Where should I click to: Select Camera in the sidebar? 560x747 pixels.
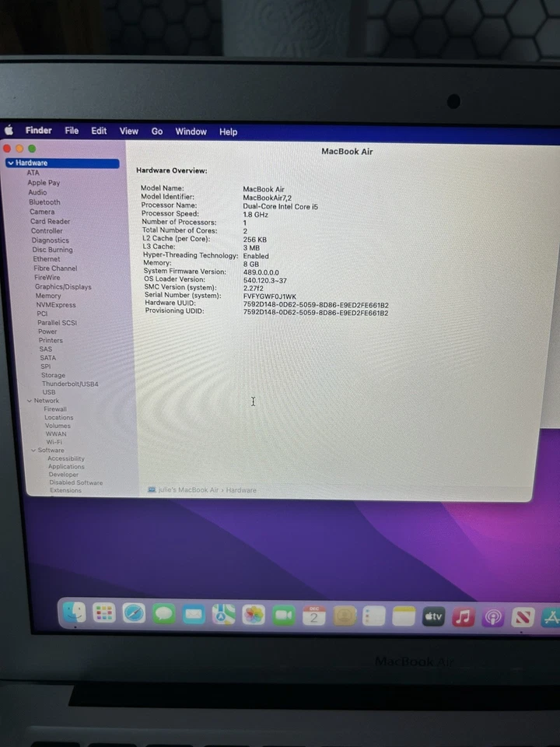(42, 212)
